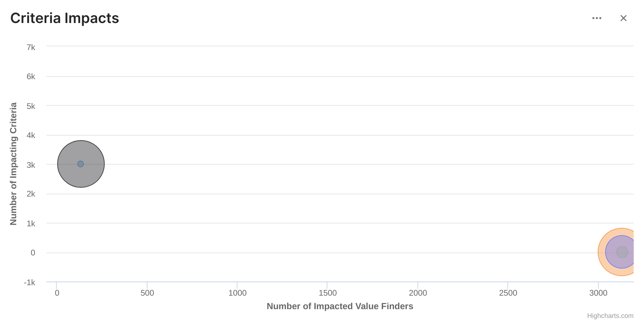Click the 5k y-axis tick label
This screenshot has height=321, width=644.
pos(31,106)
